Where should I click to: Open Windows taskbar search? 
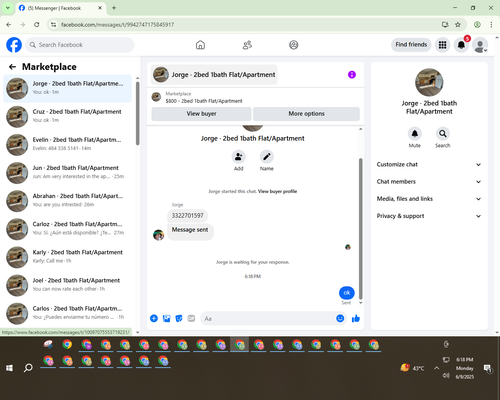coord(28,368)
